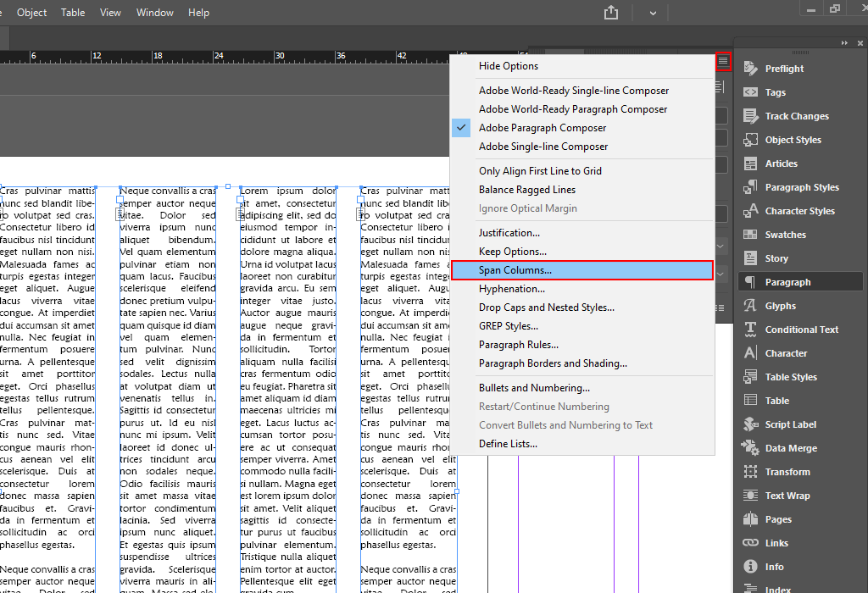Click the horizontal ruler at mark 24

(218, 57)
